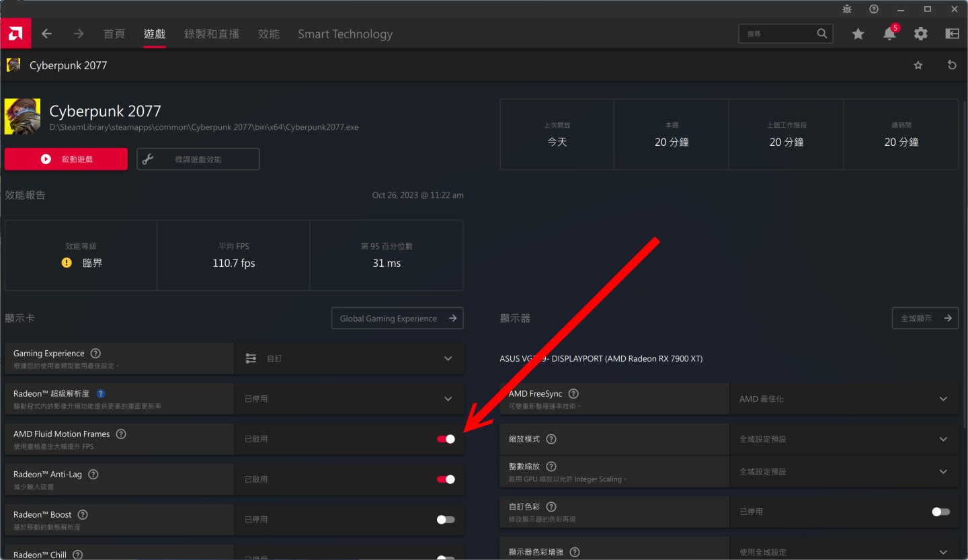Disable Radeon Anti-Lag toggle
Image resolution: width=968 pixels, height=560 pixels.
coord(446,479)
